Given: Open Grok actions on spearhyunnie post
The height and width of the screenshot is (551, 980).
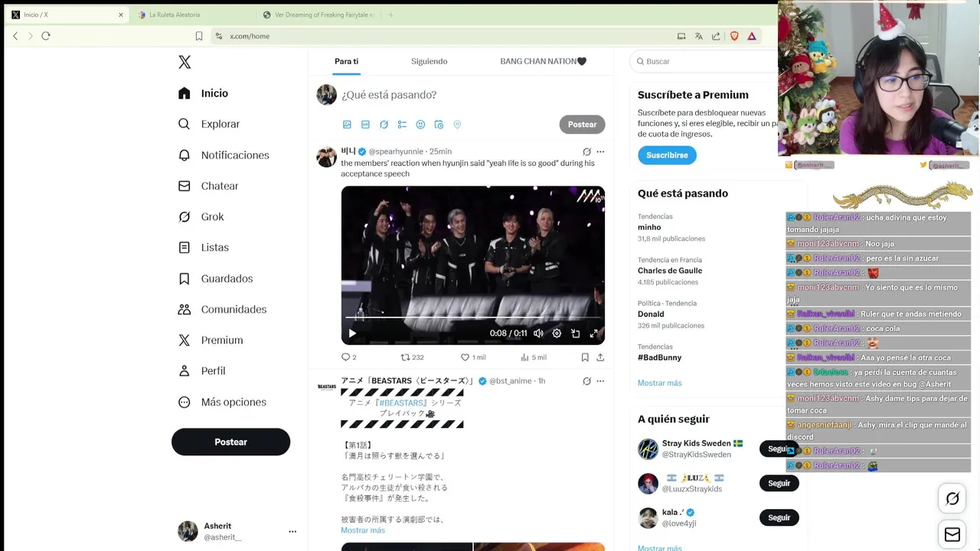Looking at the screenshot, I should point(586,152).
